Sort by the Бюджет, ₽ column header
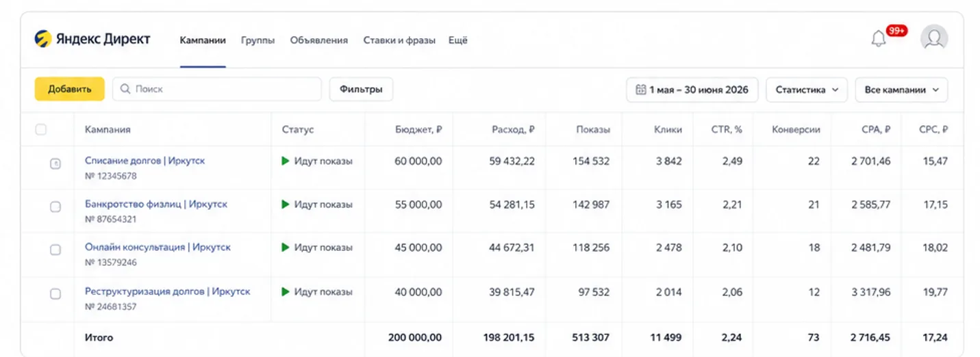This screenshot has height=357, width=980. coord(418,129)
